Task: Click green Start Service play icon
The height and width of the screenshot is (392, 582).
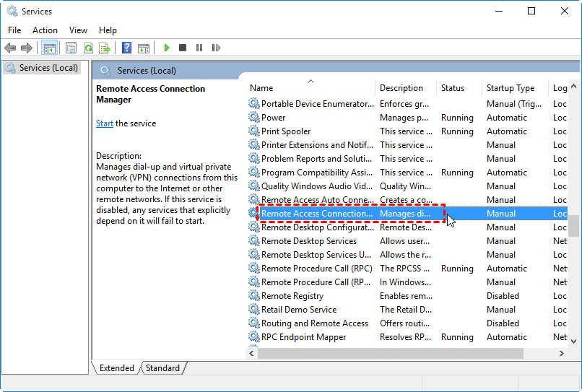Action: (x=167, y=48)
